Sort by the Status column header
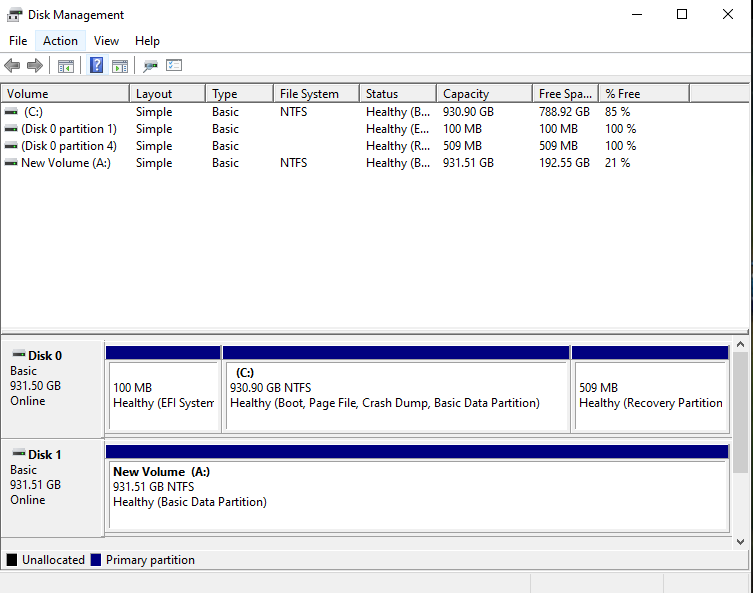 (x=398, y=94)
